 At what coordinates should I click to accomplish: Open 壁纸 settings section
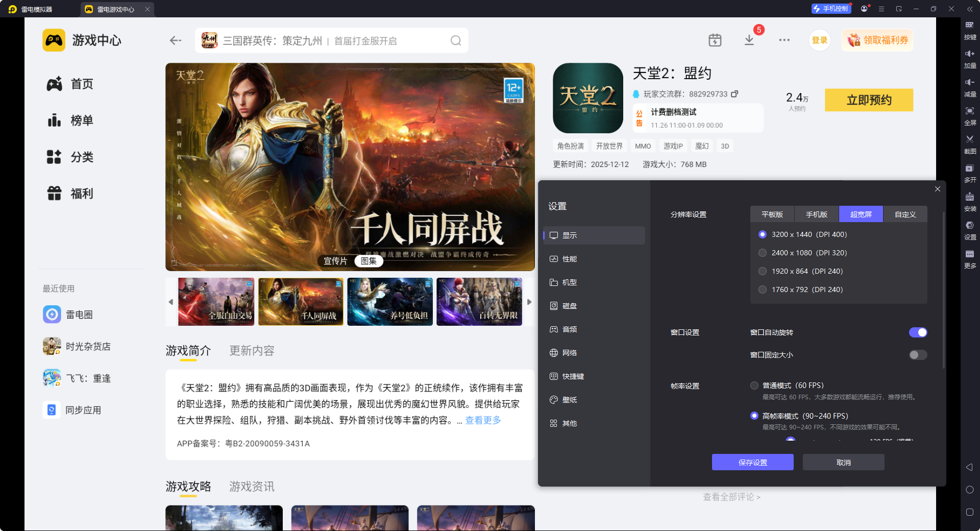click(x=594, y=400)
